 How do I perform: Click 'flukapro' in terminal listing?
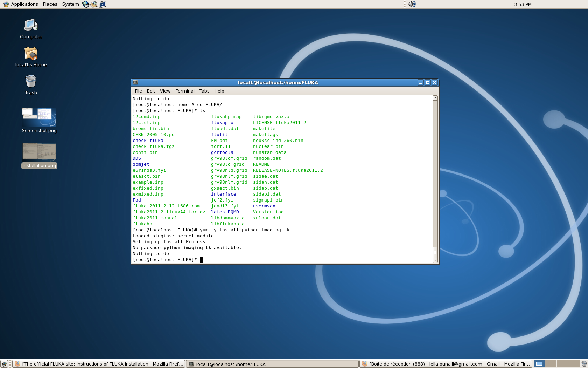pyautogui.click(x=222, y=123)
